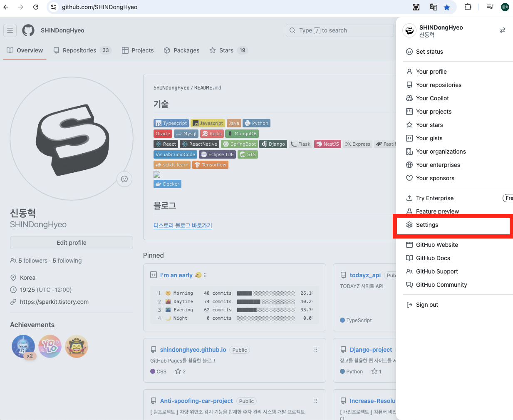Click the set status emoji button on avatar
Image resolution: width=513 pixels, height=420 pixels.
click(124, 179)
